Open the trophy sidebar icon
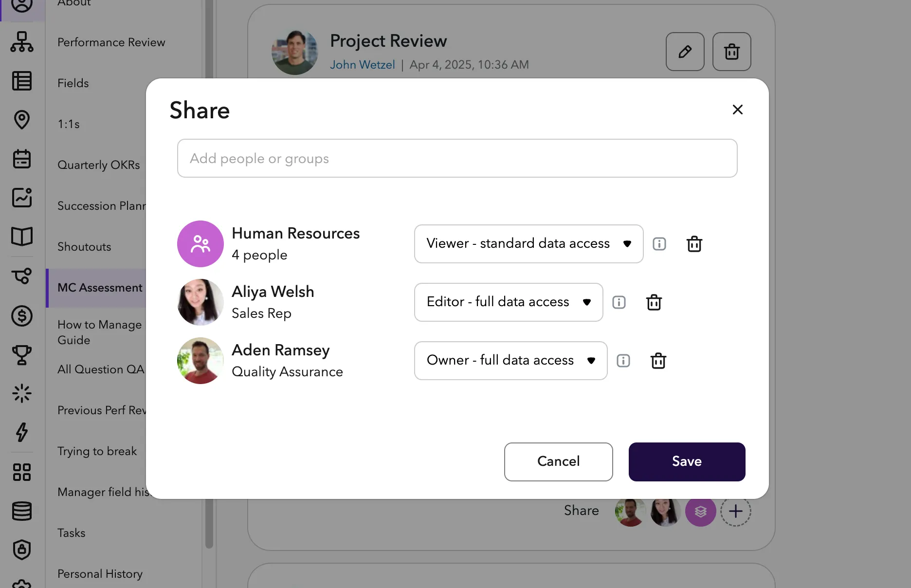 click(x=22, y=355)
